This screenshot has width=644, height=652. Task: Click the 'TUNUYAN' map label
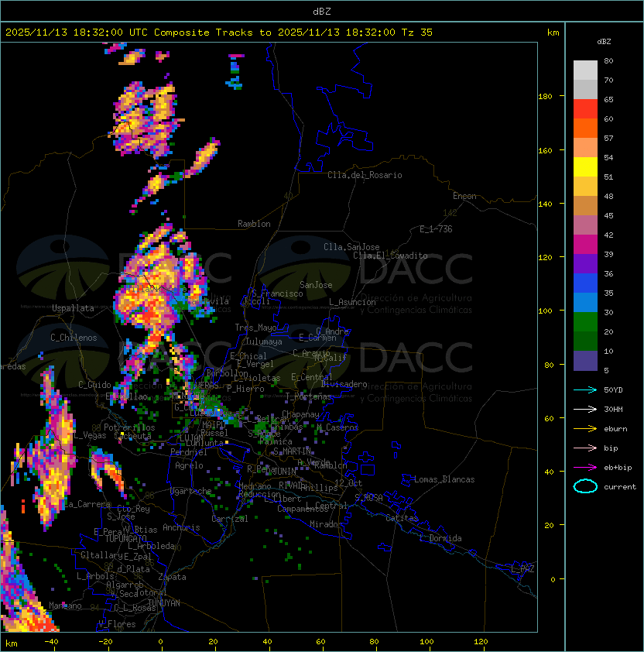pos(164,603)
